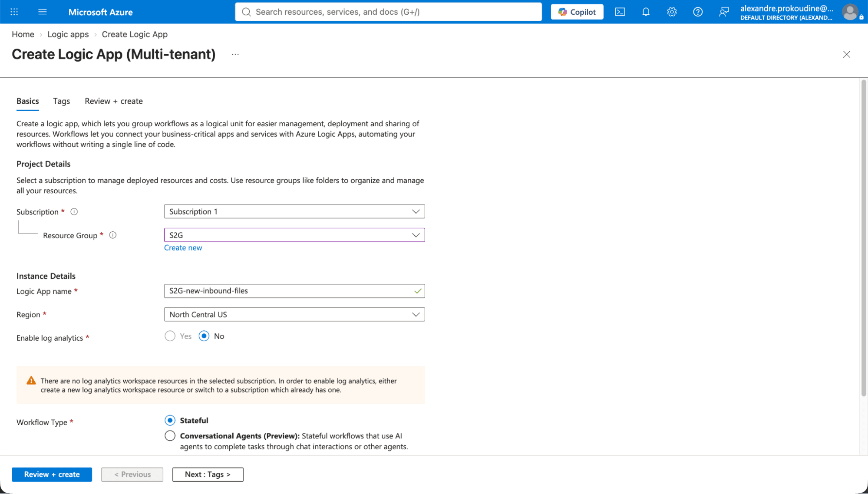The image size is (868, 494).
Task: Click the log analytics warning icon
Action: tap(31, 381)
